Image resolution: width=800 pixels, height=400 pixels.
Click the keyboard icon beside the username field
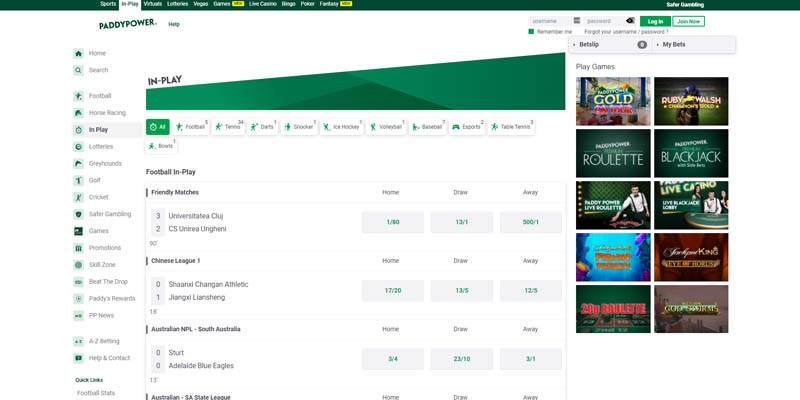[577, 20]
